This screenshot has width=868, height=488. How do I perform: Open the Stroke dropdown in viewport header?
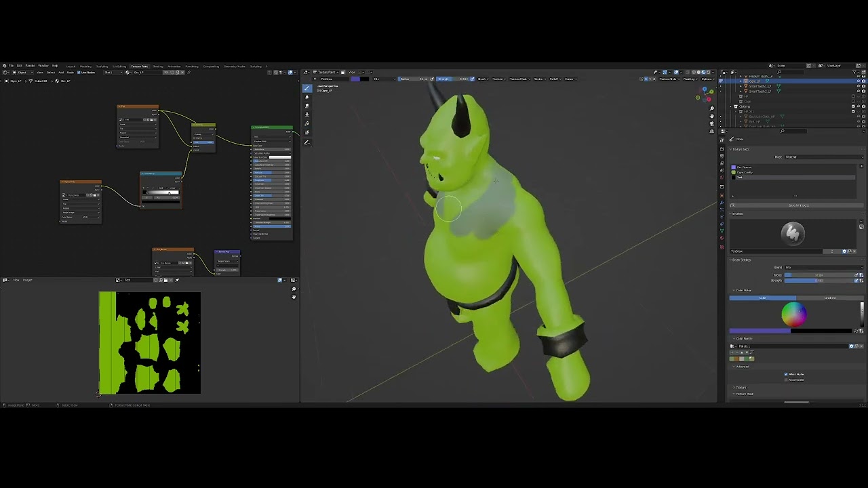click(539, 79)
